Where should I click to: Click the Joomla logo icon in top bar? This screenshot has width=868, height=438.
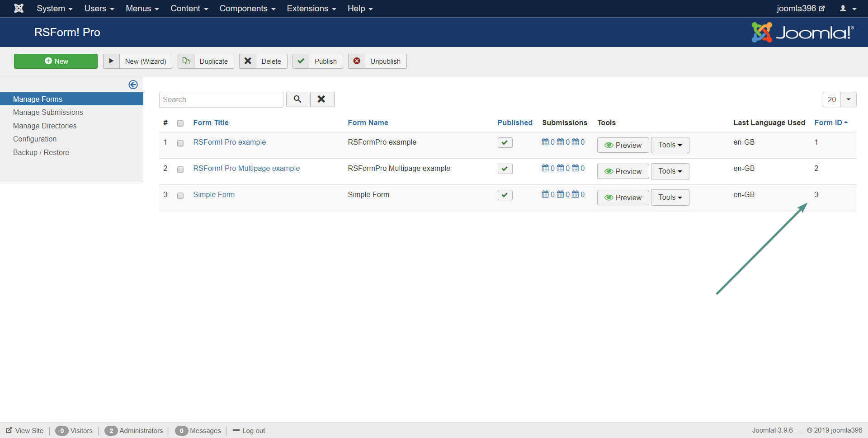coord(19,9)
